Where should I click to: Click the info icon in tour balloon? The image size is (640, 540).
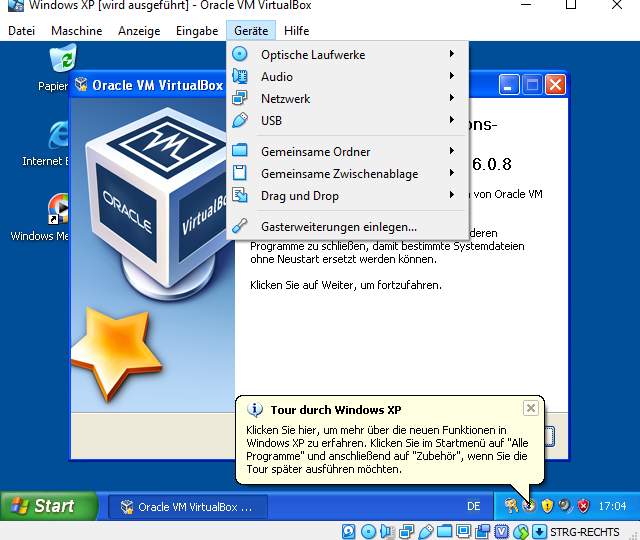[x=255, y=409]
